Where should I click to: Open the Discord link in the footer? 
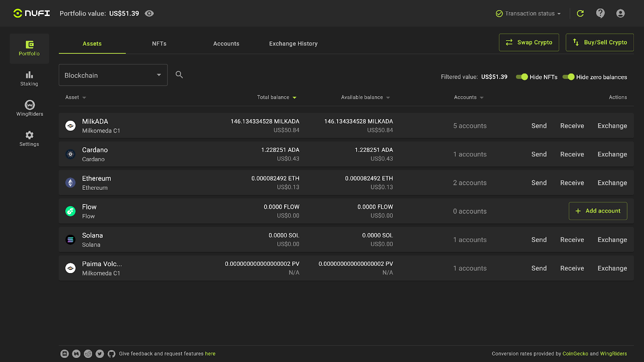coord(64,354)
